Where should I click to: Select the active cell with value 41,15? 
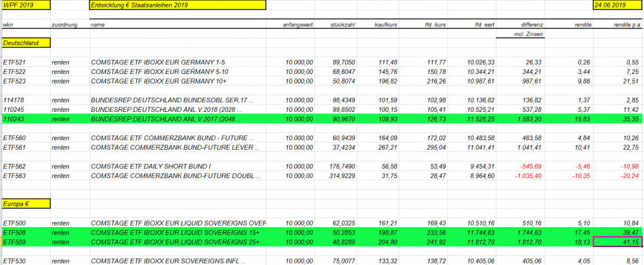(x=618, y=242)
